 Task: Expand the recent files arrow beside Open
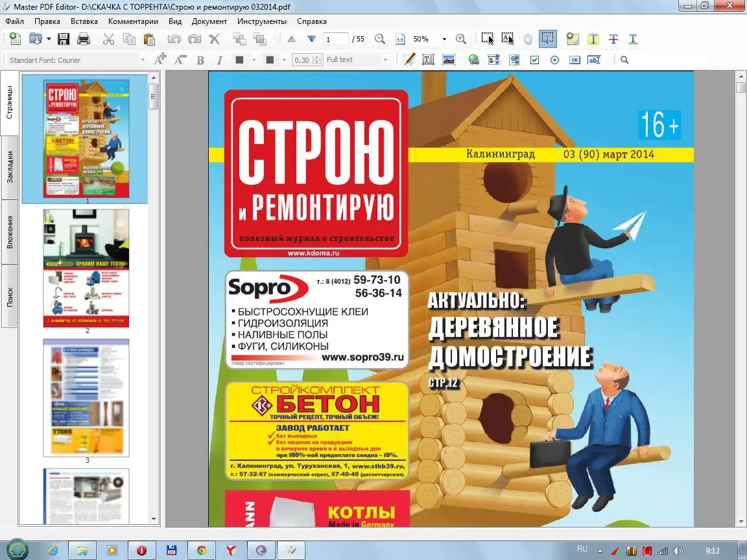point(49,39)
